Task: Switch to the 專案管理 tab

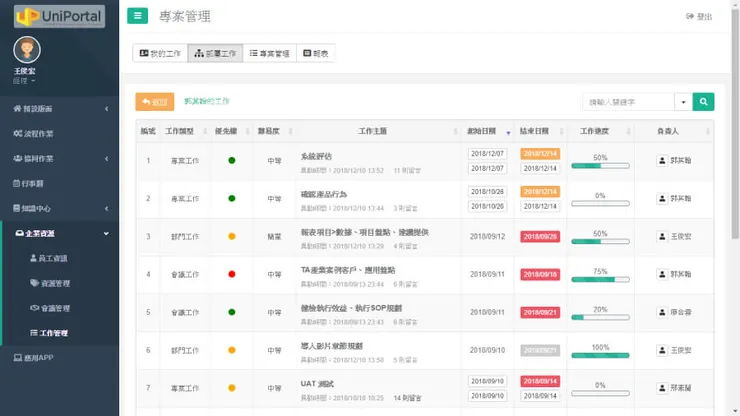Action: (269, 53)
